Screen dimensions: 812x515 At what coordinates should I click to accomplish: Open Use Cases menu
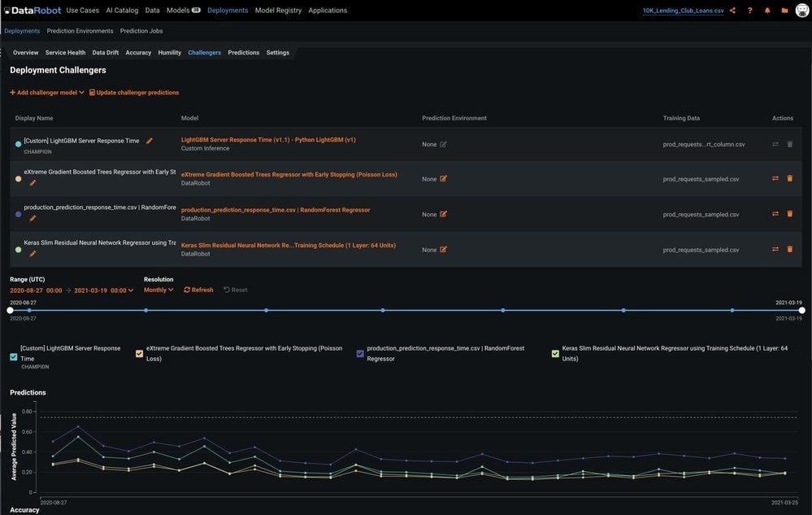pos(82,11)
